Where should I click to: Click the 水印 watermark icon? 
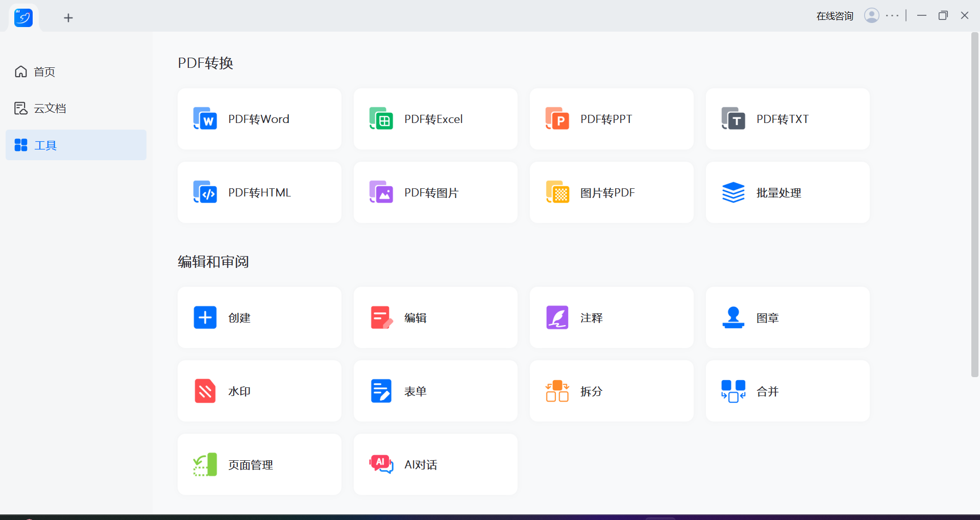(x=205, y=391)
